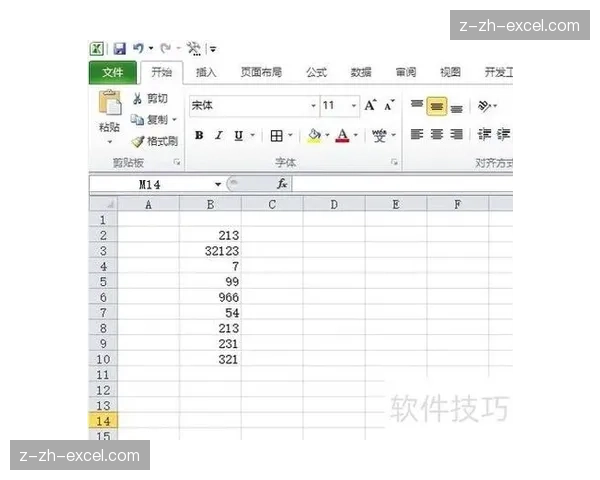The width and height of the screenshot is (600, 480).
Task: Click the Select All corner button
Action: 103,204
